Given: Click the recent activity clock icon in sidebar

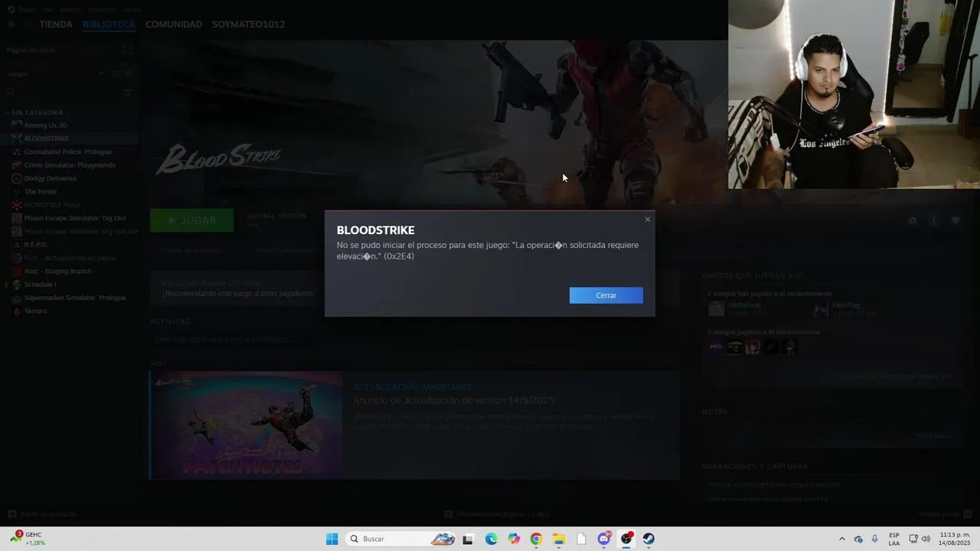Looking at the screenshot, I should click(x=116, y=73).
